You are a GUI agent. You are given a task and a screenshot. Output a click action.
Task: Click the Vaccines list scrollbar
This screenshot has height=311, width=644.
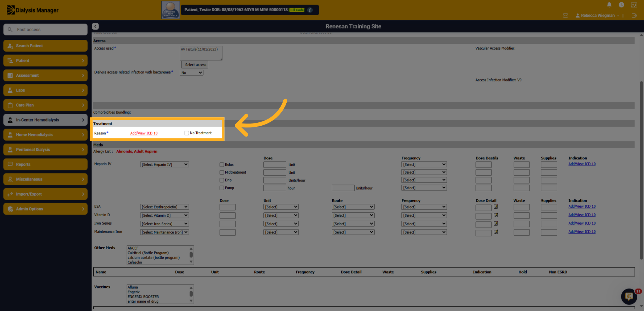[191, 294]
